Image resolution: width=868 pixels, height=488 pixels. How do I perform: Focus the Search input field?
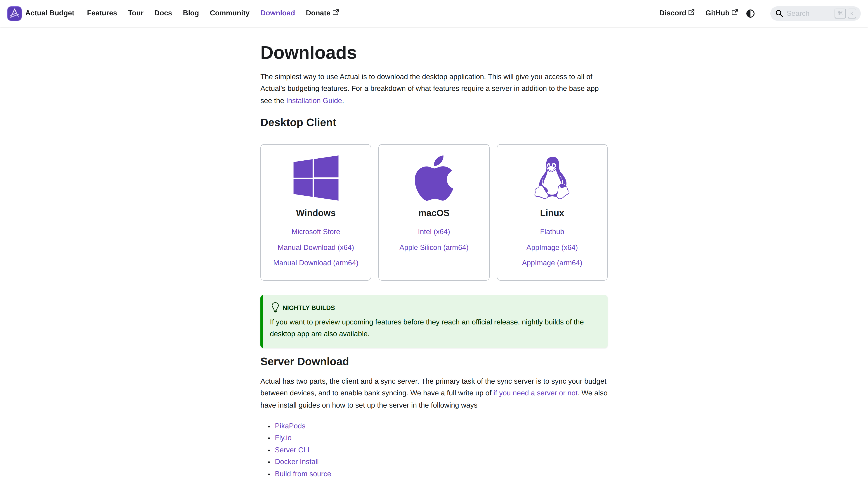pos(815,14)
